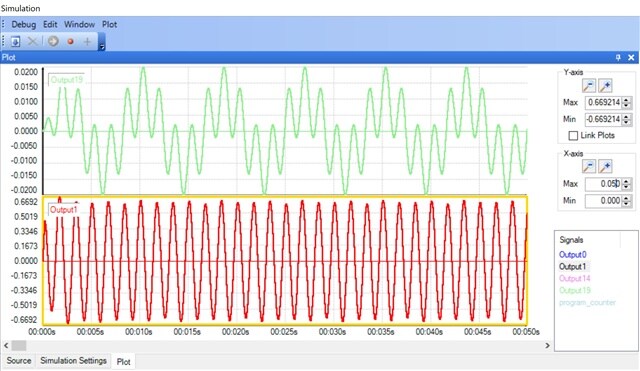Select the program_counter signal
This screenshot has width=640, height=371.
[x=587, y=302]
